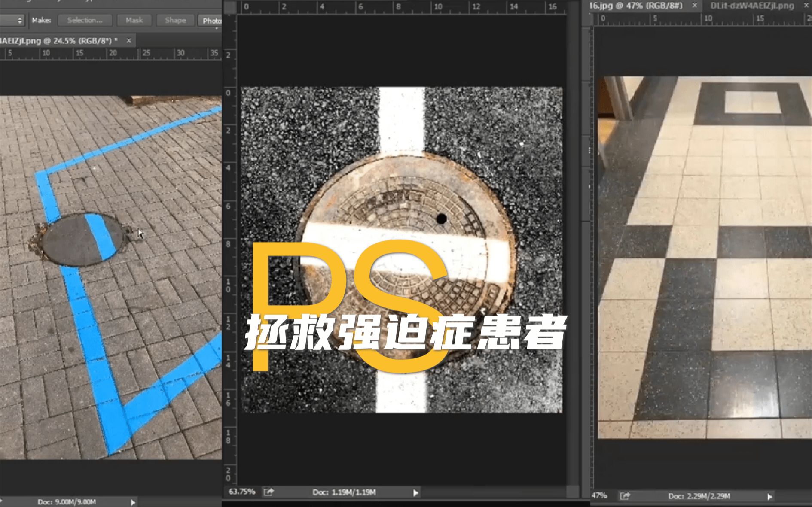This screenshot has width=812, height=507.
Task: Click the ruler origin corner of middle document
Action: (x=230, y=7)
